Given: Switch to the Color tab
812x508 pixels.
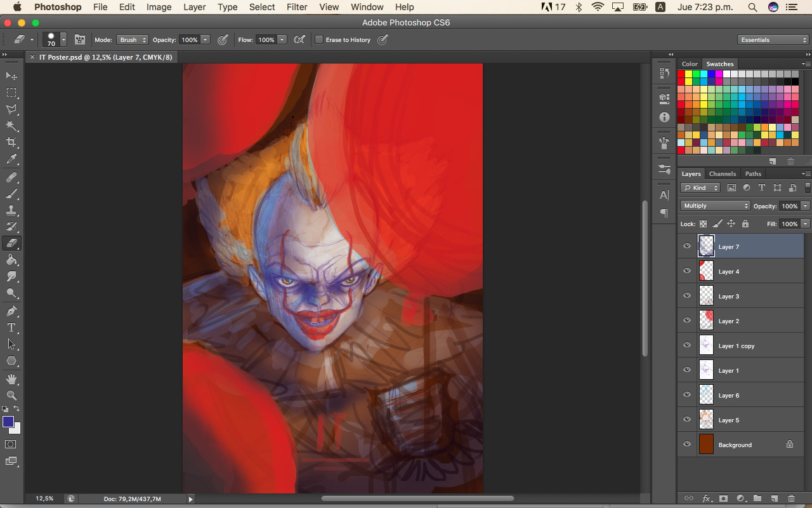Looking at the screenshot, I should click(690, 63).
